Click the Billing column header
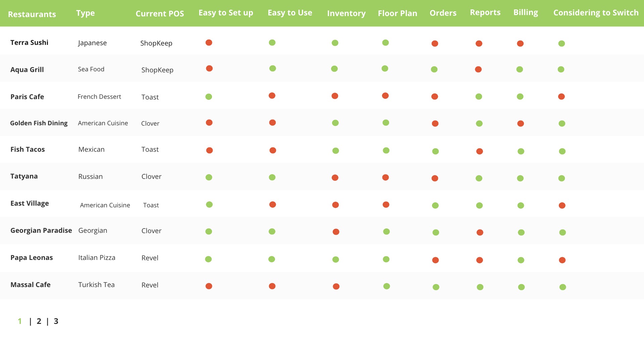644x341 pixels. [526, 13]
